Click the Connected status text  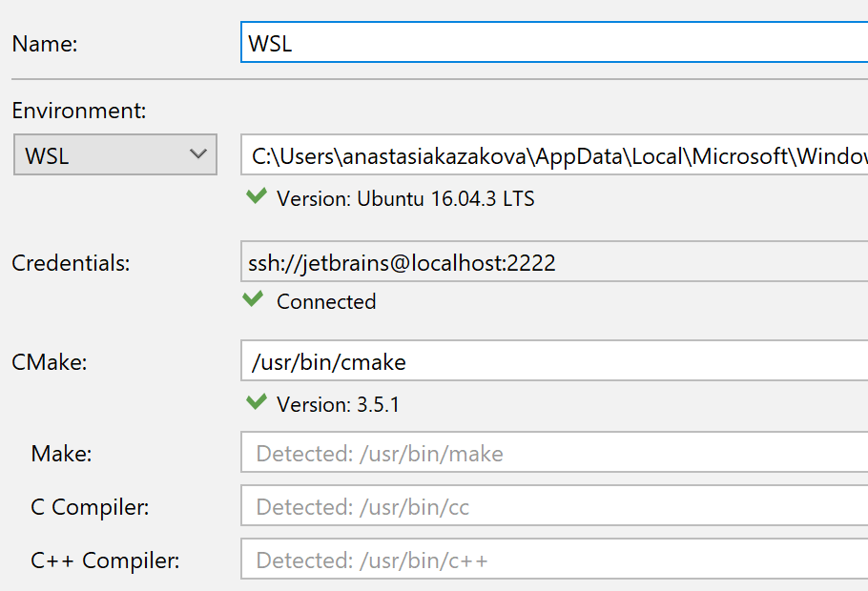coord(326,301)
